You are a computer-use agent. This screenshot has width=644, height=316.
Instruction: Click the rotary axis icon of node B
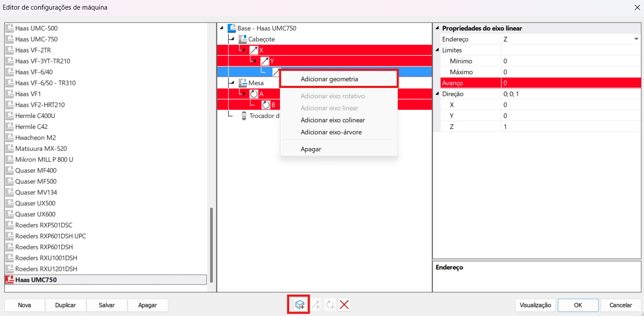[x=265, y=105]
